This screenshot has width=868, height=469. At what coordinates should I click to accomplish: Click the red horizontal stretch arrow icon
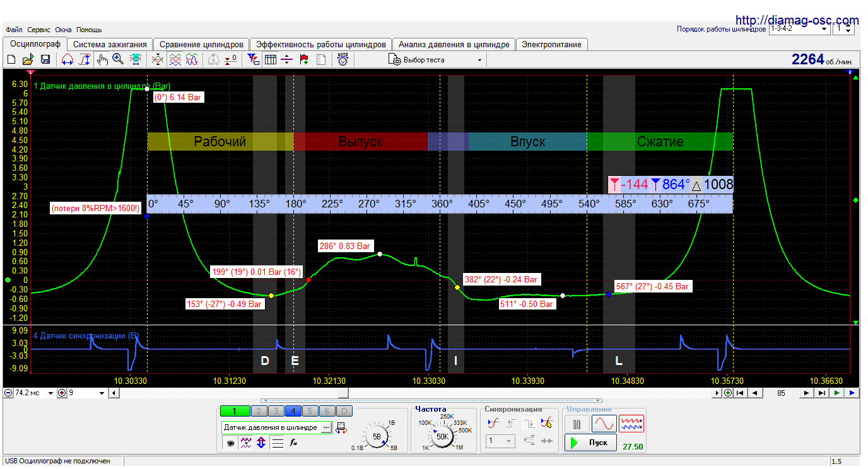(67, 59)
